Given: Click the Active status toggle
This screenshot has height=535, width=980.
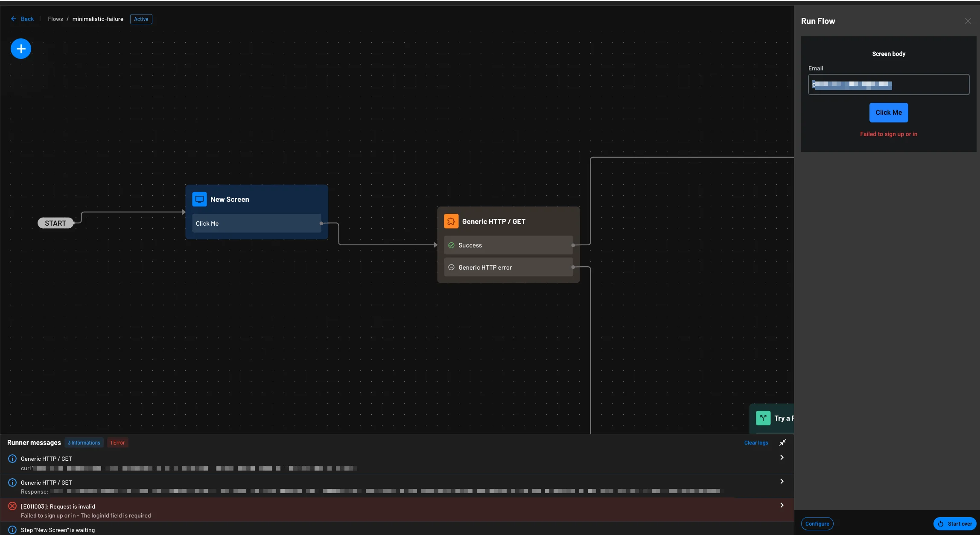Looking at the screenshot, I should click(141, 19).
